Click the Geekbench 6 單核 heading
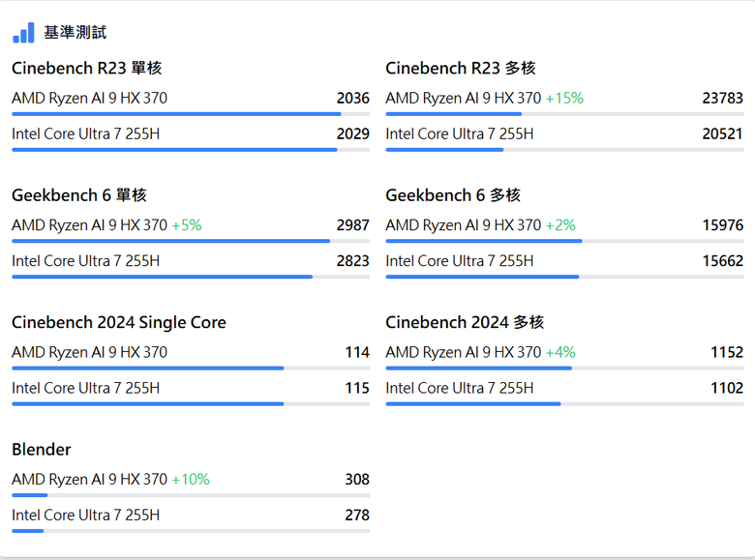755x560 pixels. coord(79,194)
